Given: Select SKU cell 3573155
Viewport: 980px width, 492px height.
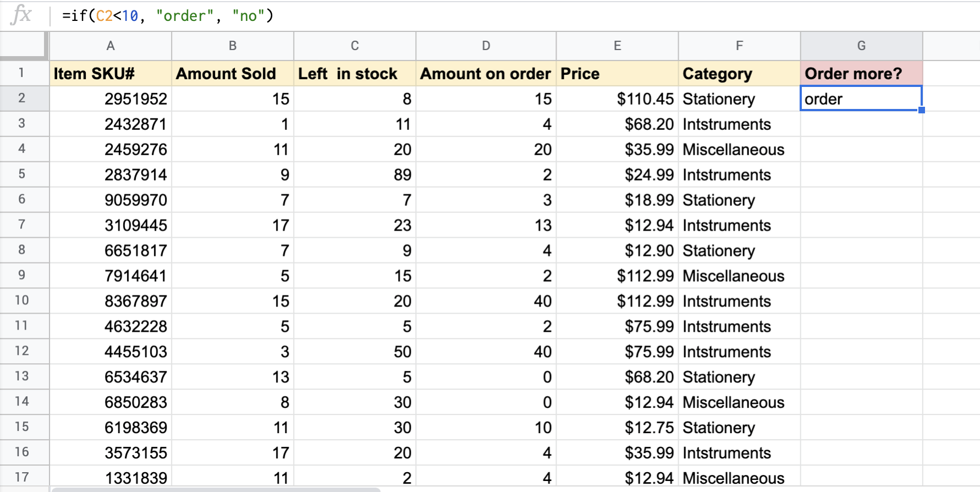Looking at the screenshot, I should pos(111,453).
